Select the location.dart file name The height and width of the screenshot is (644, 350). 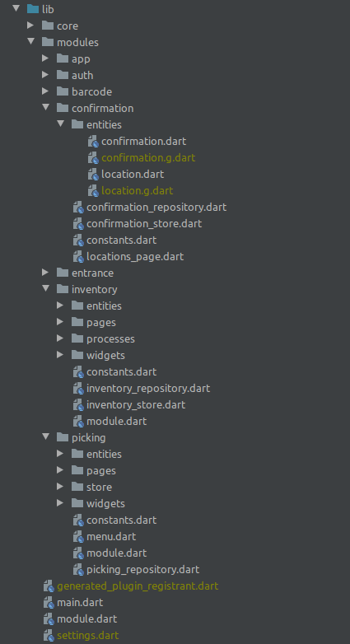pyautogui.click(x=133, y=174)
